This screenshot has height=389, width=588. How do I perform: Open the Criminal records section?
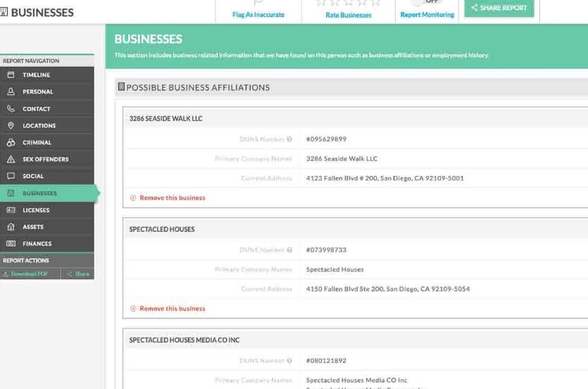[47, 142]
